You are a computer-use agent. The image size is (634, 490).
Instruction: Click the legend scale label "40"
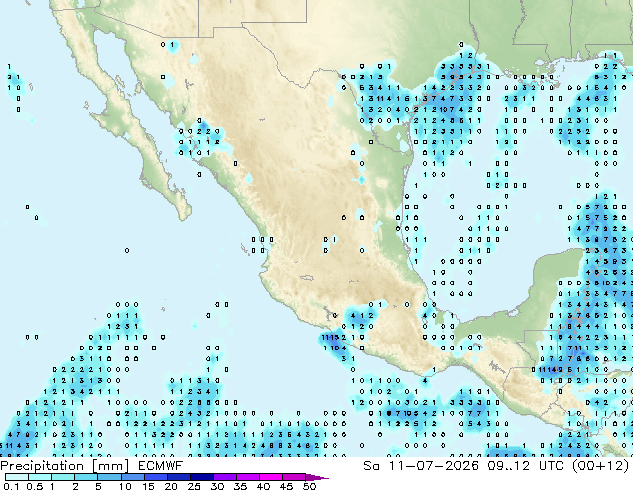point(263,486)
